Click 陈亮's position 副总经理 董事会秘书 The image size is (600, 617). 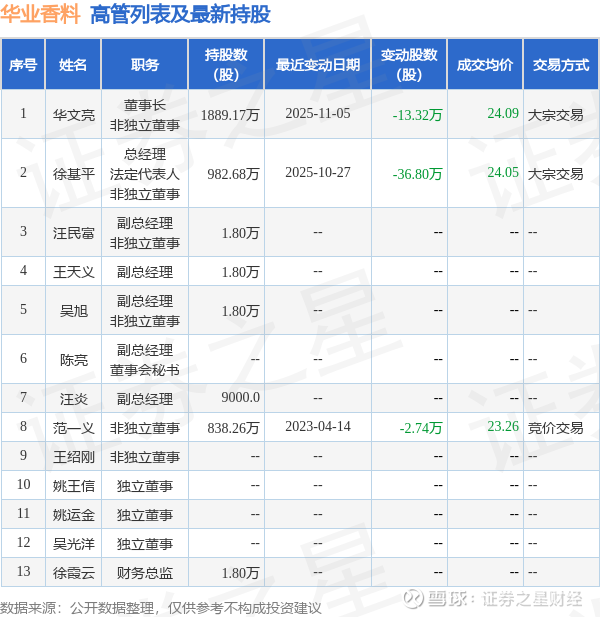(145, 360)
